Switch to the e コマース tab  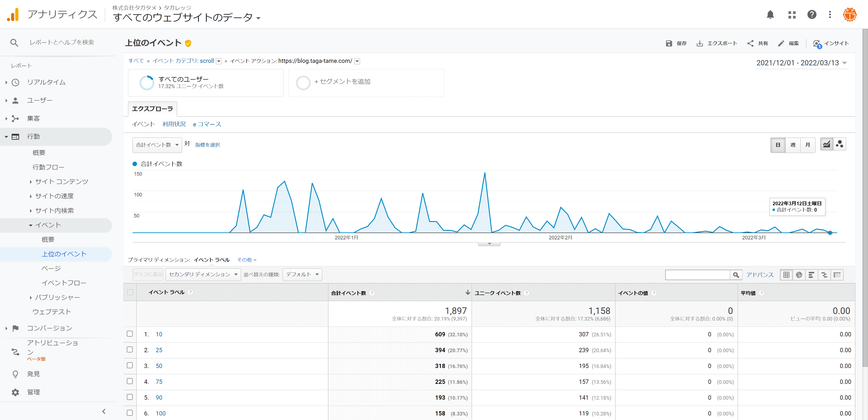pyautogui.click(x=207, y=124)
